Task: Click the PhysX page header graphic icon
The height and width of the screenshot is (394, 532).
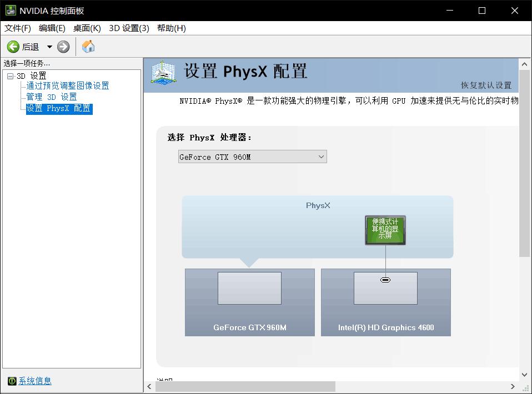Action: pyautogui.click(x=163, y=73)
